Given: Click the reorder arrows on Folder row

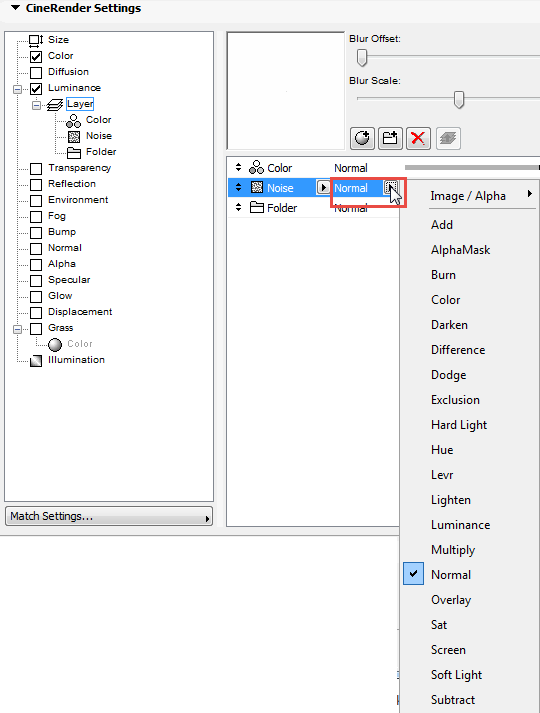Looking at the screenshot, I should click(x=238, y=207).
